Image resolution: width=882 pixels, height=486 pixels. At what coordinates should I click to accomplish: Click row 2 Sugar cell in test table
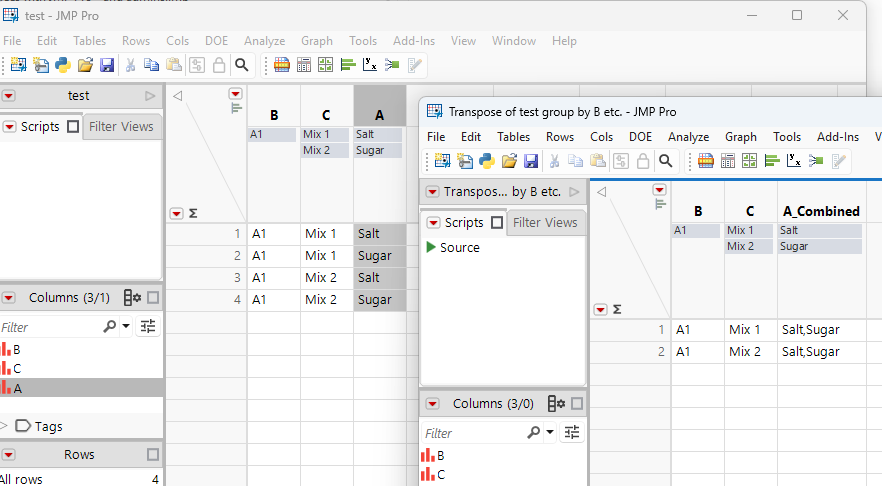coord(380,255)
